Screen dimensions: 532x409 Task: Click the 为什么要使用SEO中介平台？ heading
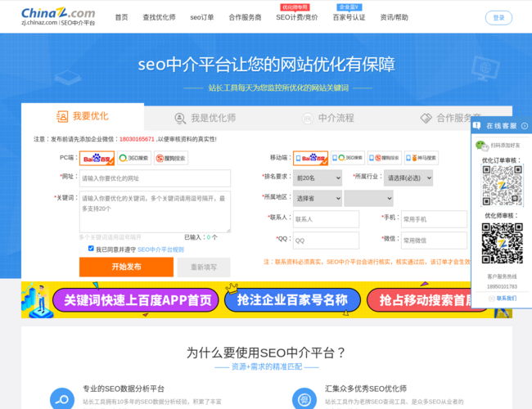click(x=266, y=353)
